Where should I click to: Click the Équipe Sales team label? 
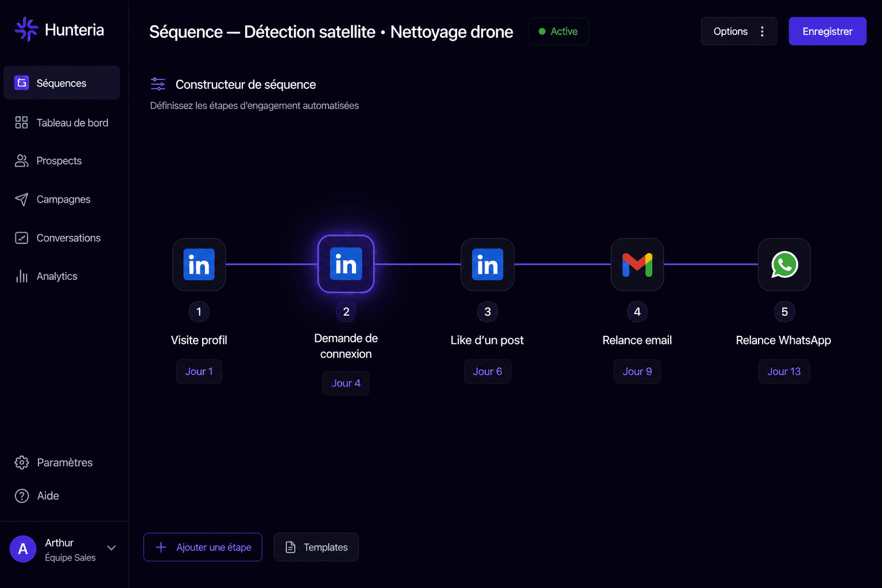(x=71, y=558)
